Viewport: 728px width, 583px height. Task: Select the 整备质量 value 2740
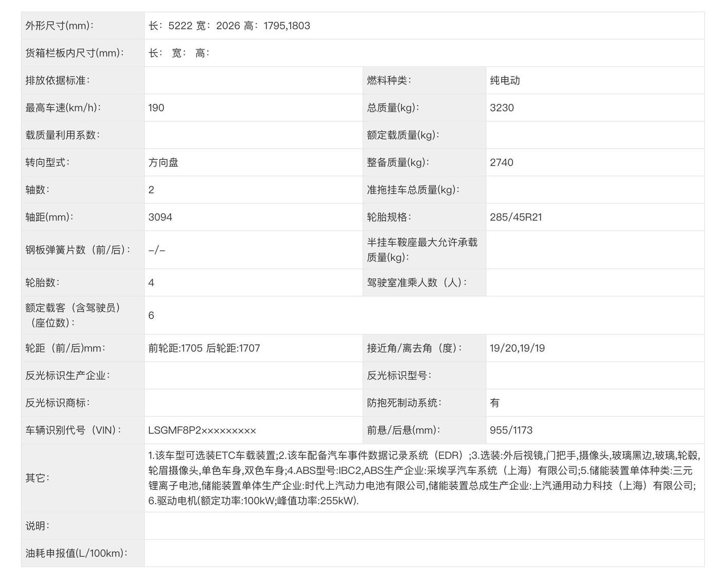(x=502, y=162)
